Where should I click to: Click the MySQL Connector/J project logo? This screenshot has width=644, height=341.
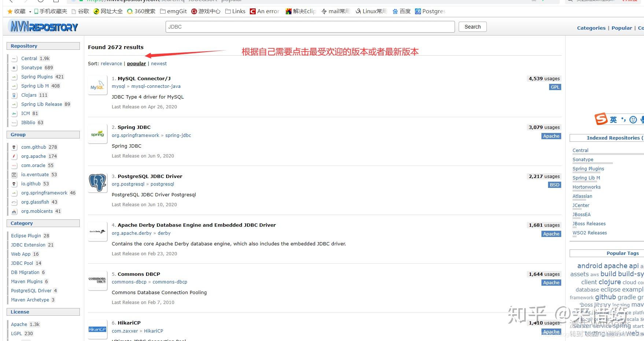[x=97, y=85]
